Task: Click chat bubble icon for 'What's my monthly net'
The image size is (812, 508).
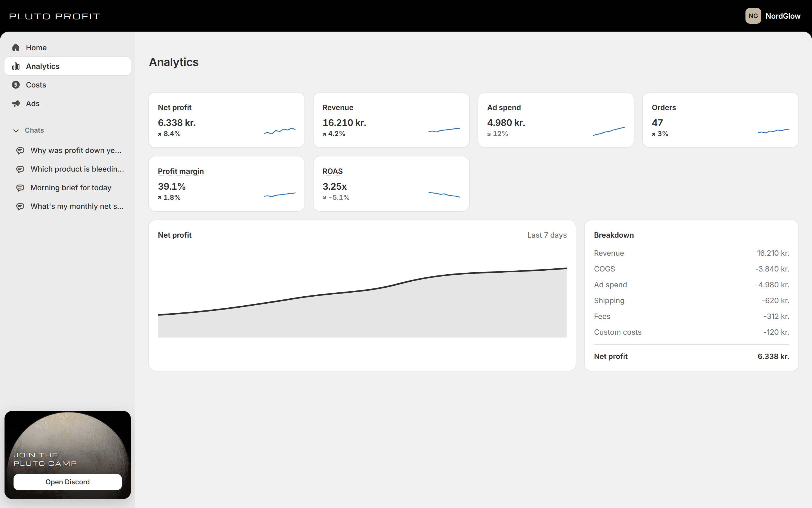Action: [x=20, y=206]
